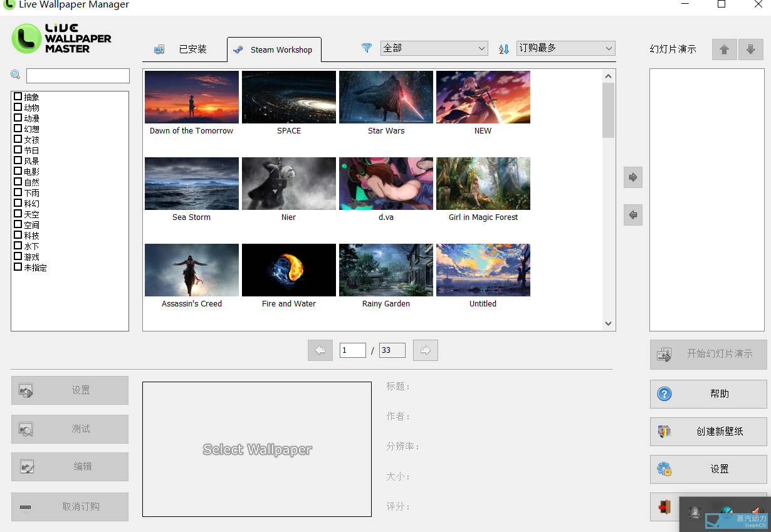Tick the 空间 checkbox
This screenshot has height=532, width=771.
click(x=18, y=224)
